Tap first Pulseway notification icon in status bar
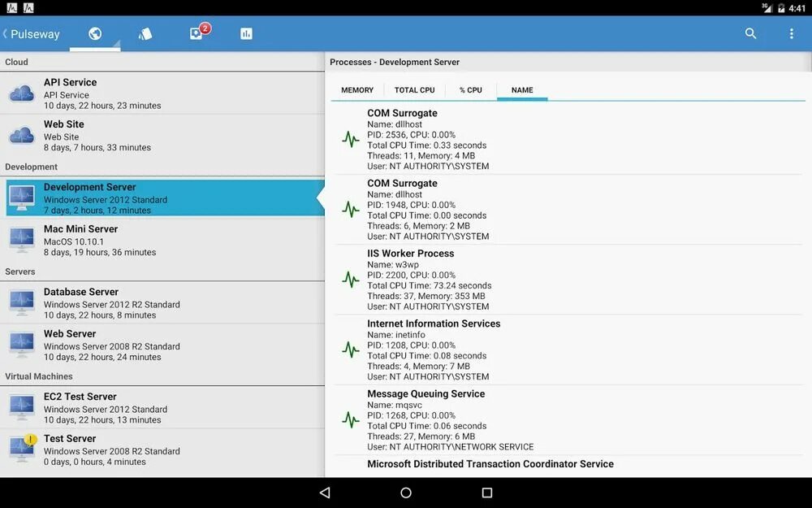Screen dimensions: 812x508 [x=11, y=8]
